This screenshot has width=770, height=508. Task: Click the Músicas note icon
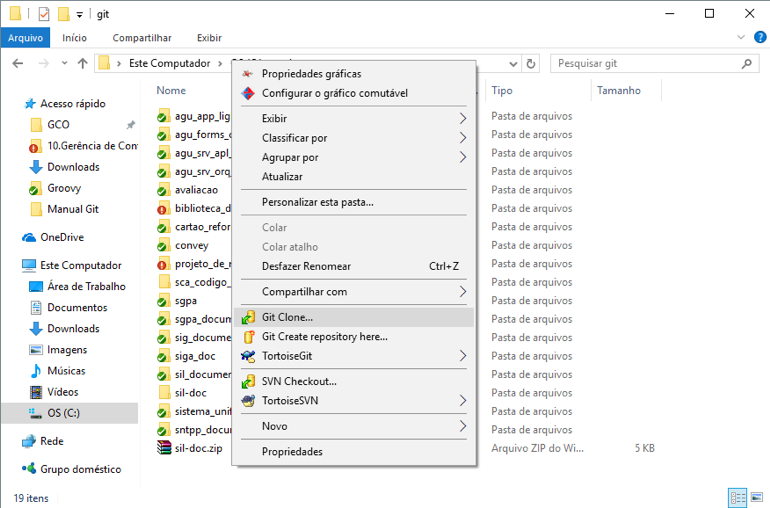[36, 371]
